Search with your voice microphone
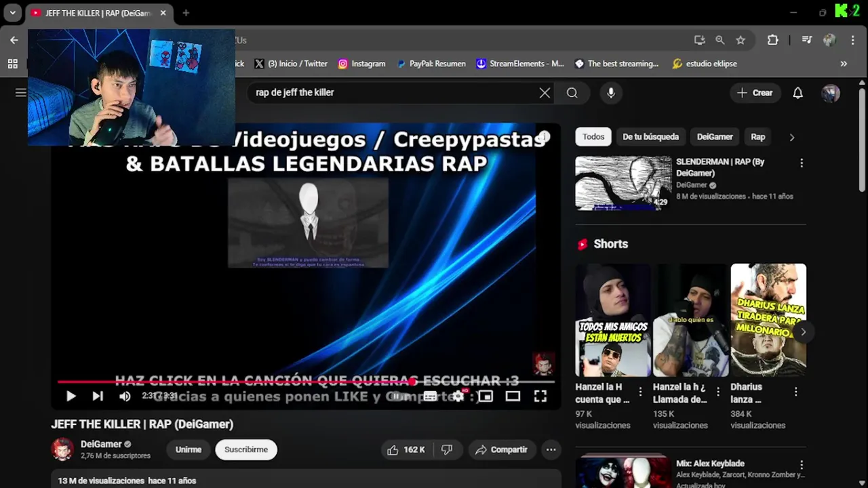Screen dimensions: 868x488 pyautogui.click(x=611, y=93)
